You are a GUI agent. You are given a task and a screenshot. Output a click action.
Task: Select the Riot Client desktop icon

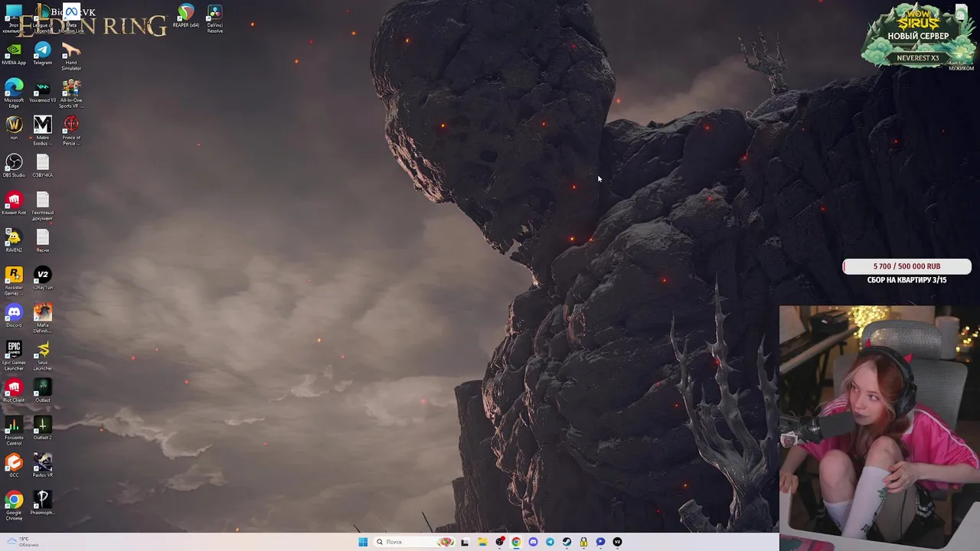click(x=14, y=391)
